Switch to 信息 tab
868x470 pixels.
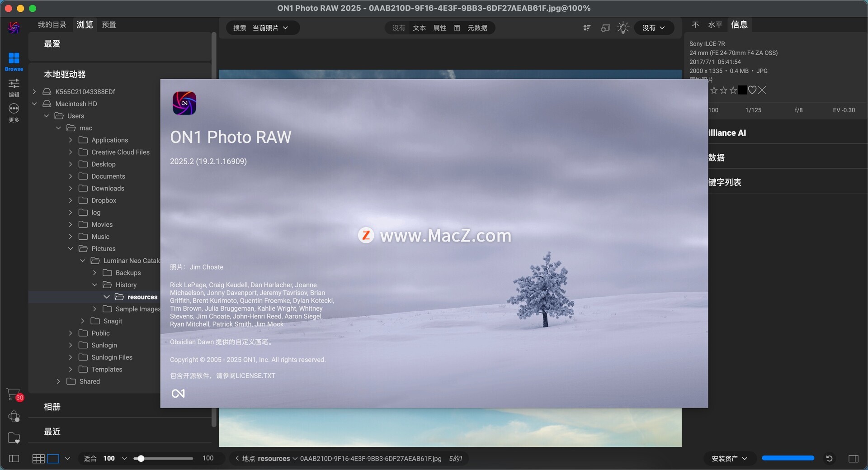(739, 24)
